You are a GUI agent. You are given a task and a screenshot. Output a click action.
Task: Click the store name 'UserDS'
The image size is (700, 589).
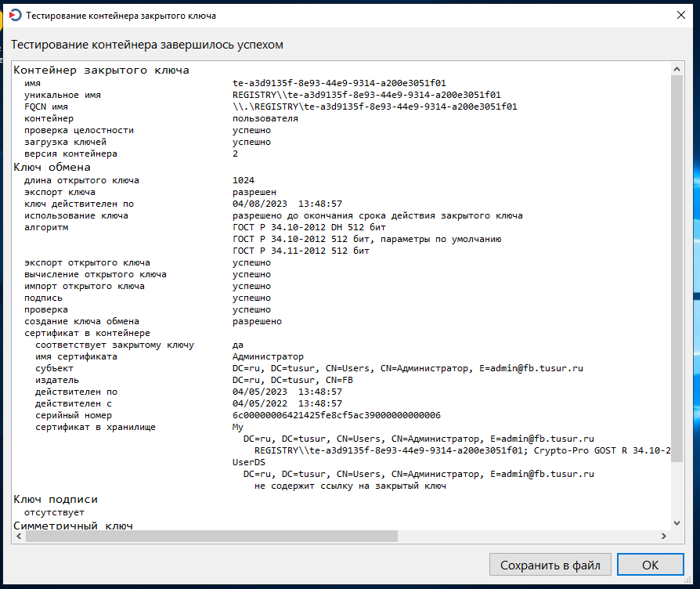point(249,462)
